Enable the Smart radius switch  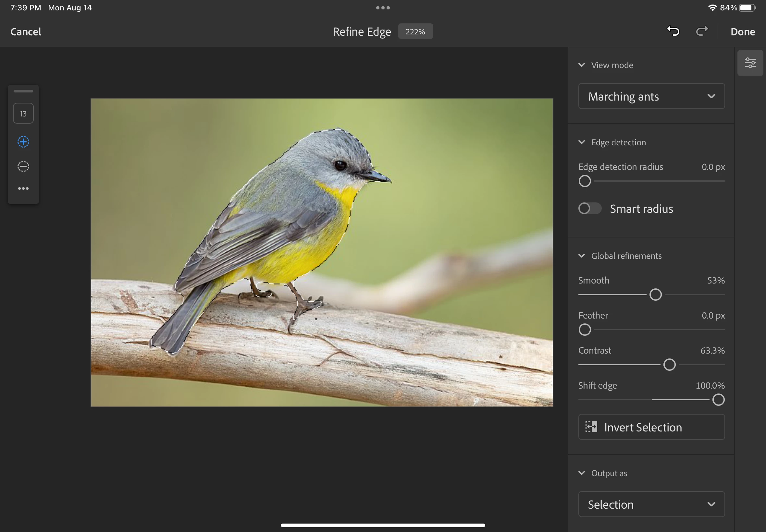[x=589, y=208]
